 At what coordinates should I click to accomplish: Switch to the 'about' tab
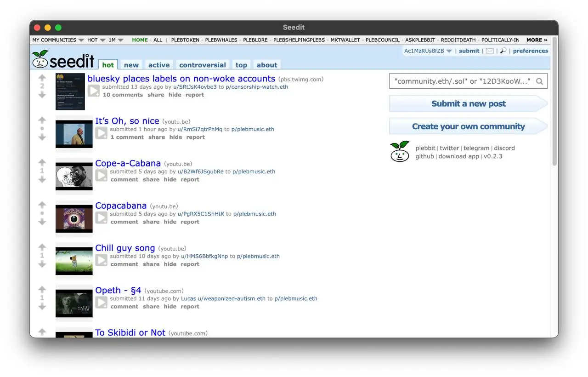coord(267,65)
